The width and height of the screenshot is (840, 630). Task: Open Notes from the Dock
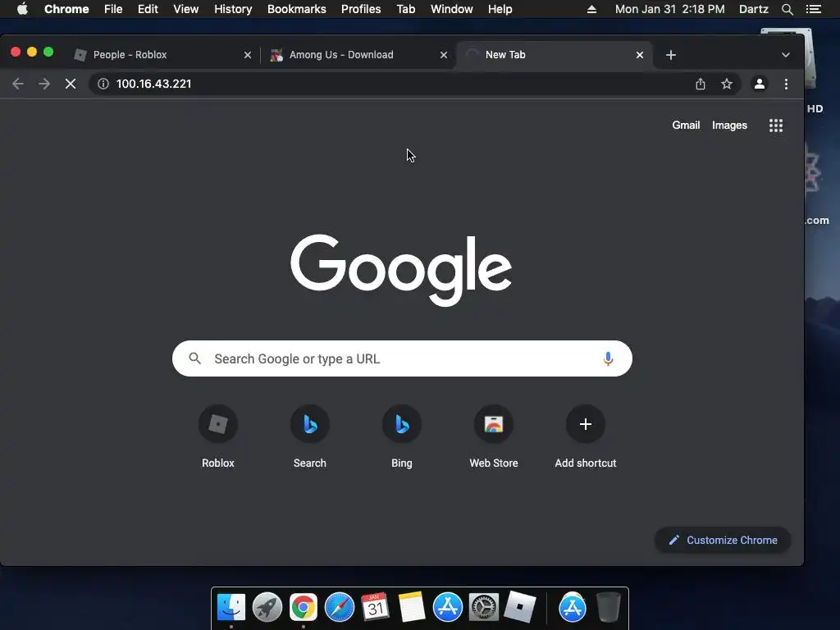click(412, 608)
